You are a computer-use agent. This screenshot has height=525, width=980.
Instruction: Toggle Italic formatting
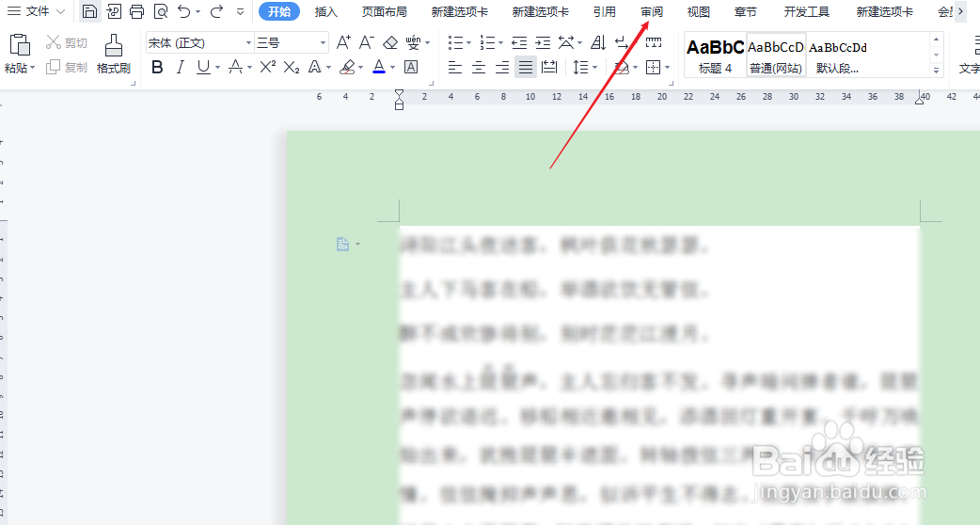point(181,67)
